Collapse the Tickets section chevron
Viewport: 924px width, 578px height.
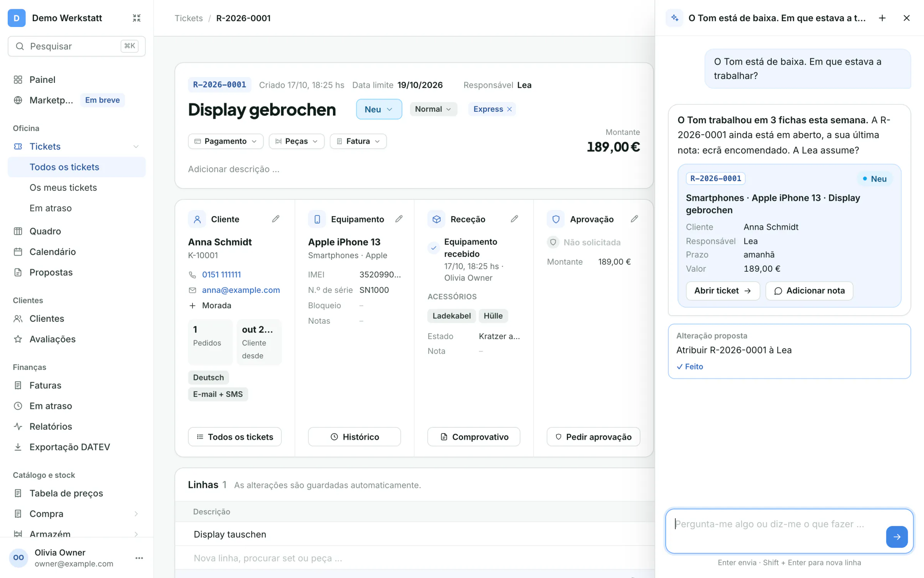[136, 146]
